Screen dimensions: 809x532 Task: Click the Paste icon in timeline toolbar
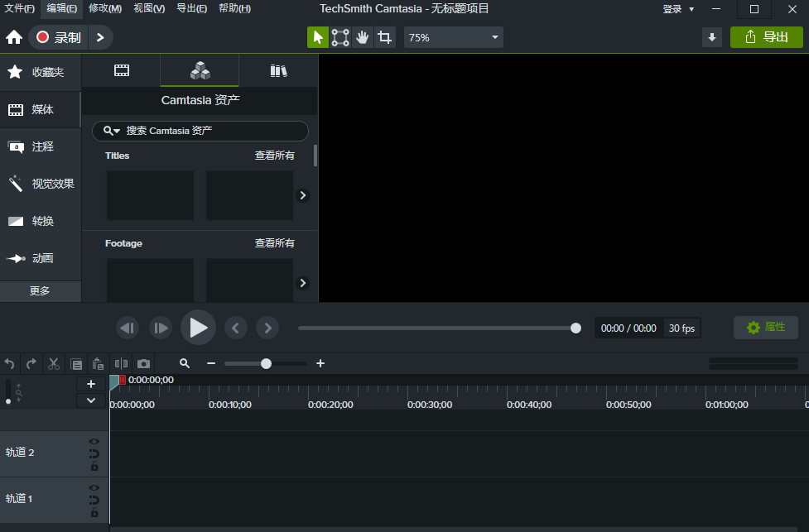pos(98,364)
